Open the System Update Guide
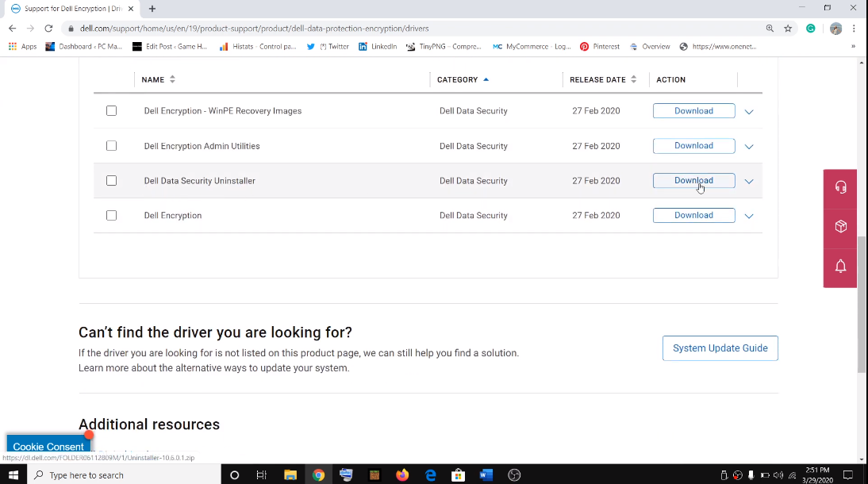This screenshot has width=868, height=484. (x=720, y=348)
